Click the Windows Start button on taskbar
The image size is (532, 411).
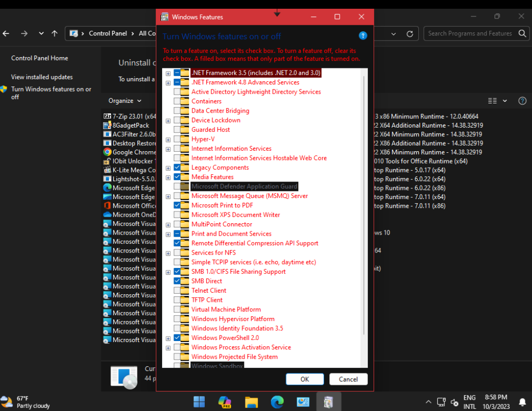pyautogui.click(x=199, y=402)
